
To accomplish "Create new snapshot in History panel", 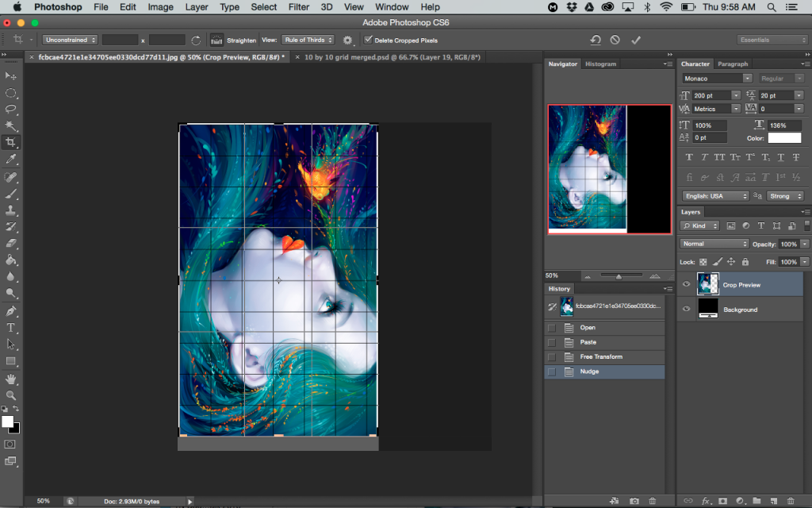I will point(634,501).
